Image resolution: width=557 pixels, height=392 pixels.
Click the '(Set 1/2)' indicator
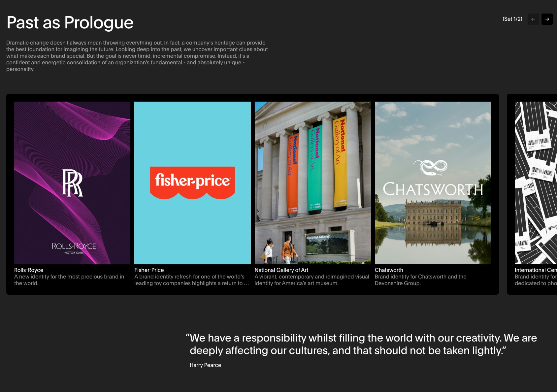[x=512, y=19]
